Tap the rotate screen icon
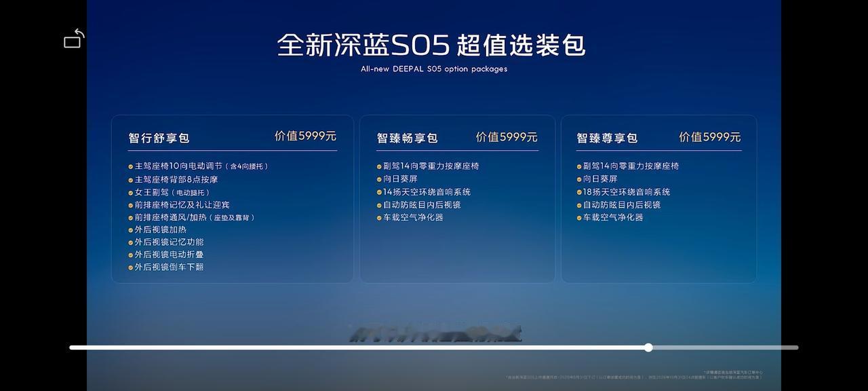The width and height of the screenshot is (868, 391). pyautogui.click(x=75, y=39)
